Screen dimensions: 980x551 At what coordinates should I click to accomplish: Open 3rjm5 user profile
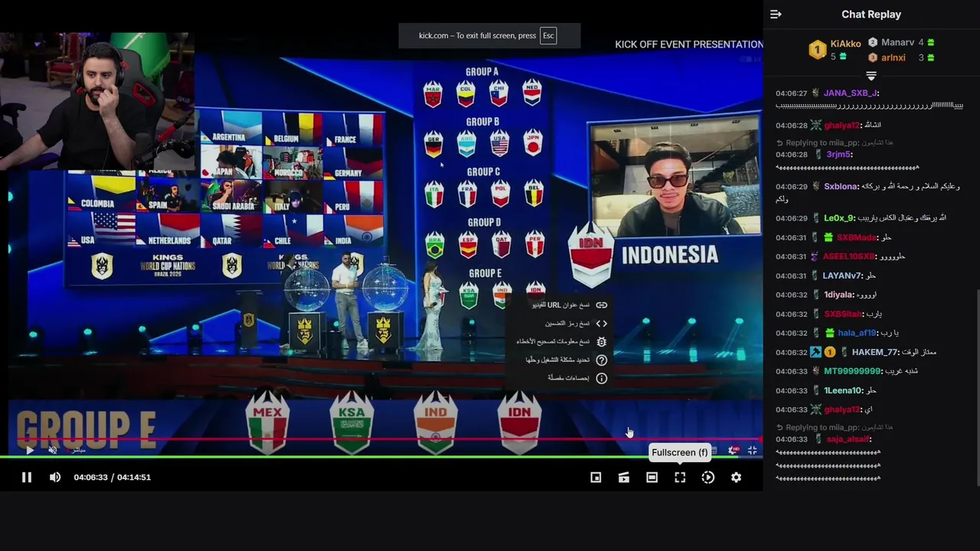point(840,155)
